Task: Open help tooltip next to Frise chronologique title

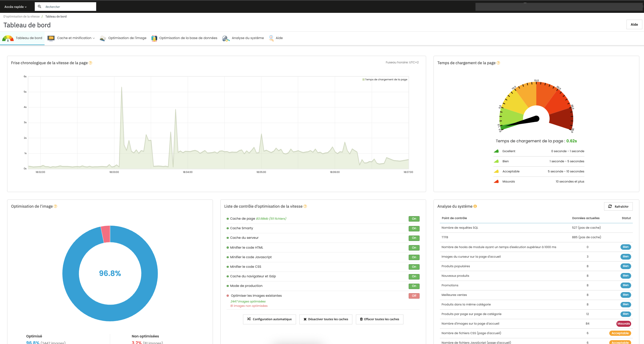Action: point(90,63)
